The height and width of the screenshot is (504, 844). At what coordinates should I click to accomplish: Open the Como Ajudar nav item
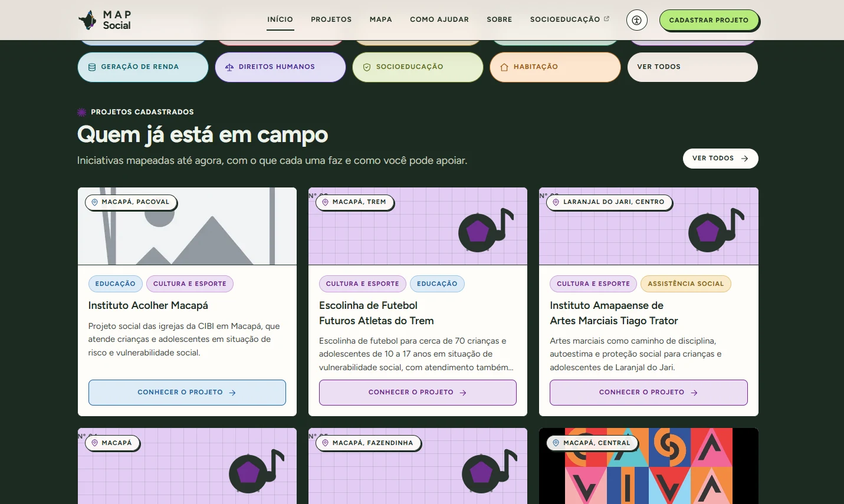coord(439,19)
